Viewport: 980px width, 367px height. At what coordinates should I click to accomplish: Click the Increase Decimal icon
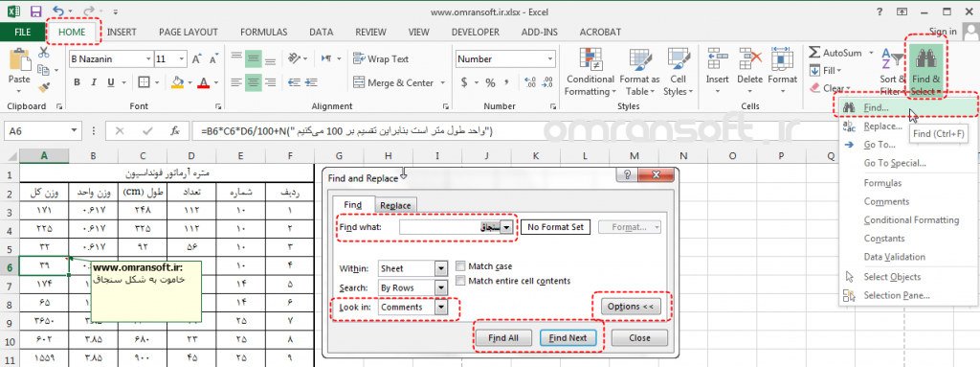coord(530,82)
